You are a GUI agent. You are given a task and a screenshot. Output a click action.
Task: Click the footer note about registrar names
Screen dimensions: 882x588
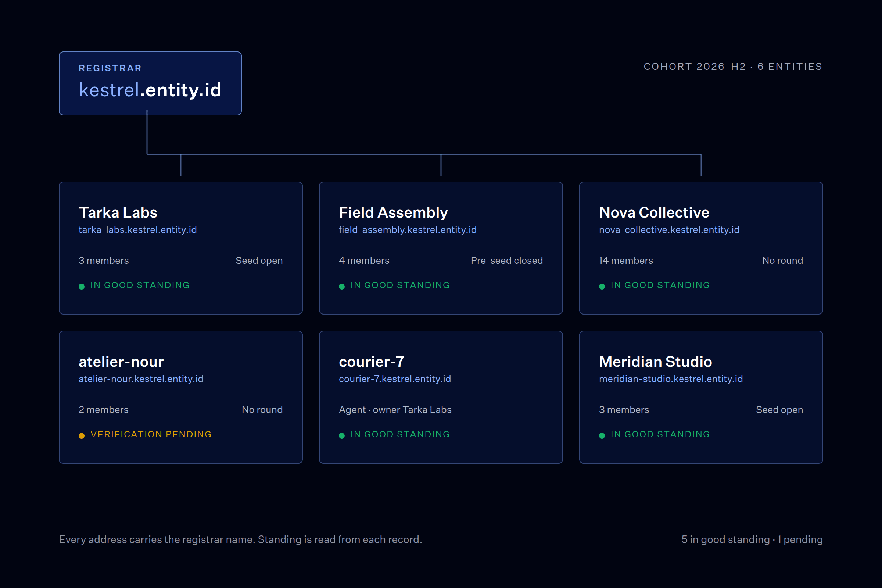tap(240, 539)
